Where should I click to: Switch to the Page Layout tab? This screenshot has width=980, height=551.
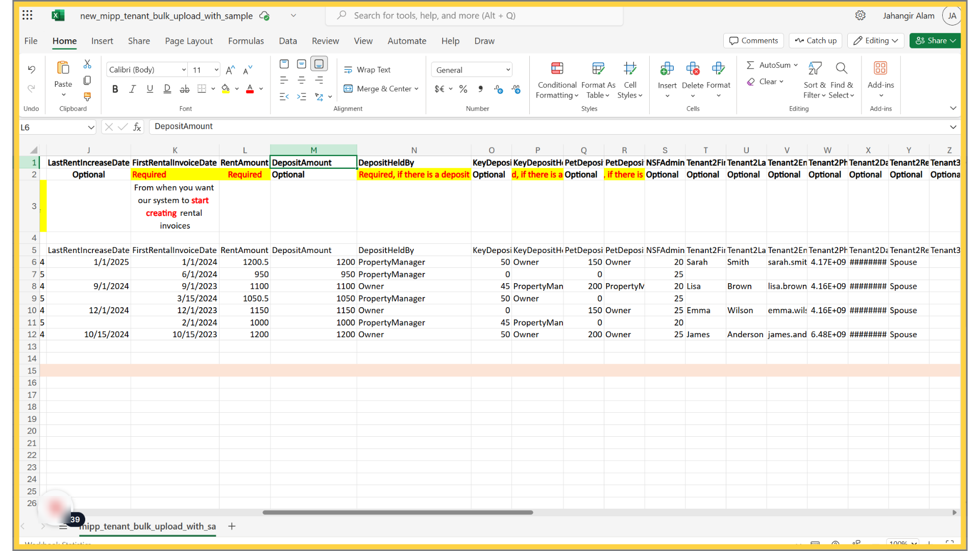[x=189, y=41]
